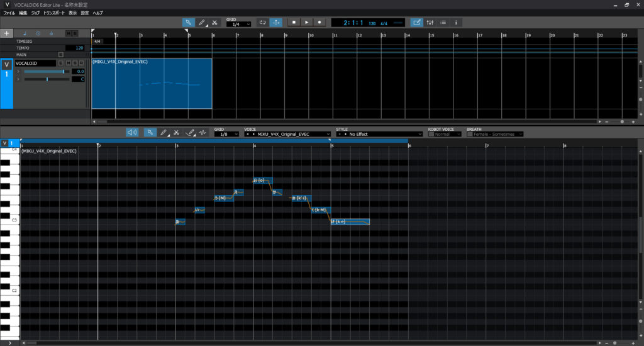This screenshot has height=346, width=644.
Task: Click the Stop button in transport
Action: tap(294, 23)
